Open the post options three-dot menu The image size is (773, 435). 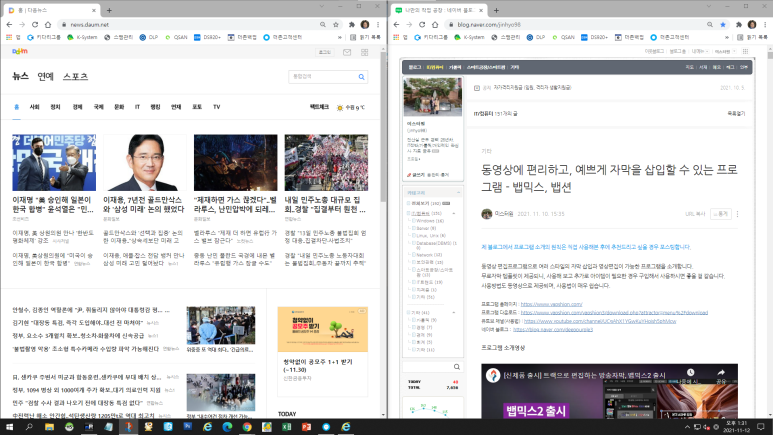738,214
